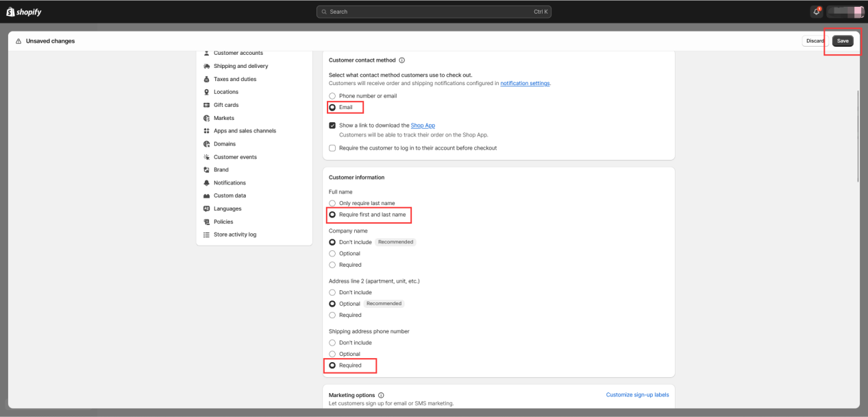
Task: Click the Shopify logo icon
Action: click(10, 12)
